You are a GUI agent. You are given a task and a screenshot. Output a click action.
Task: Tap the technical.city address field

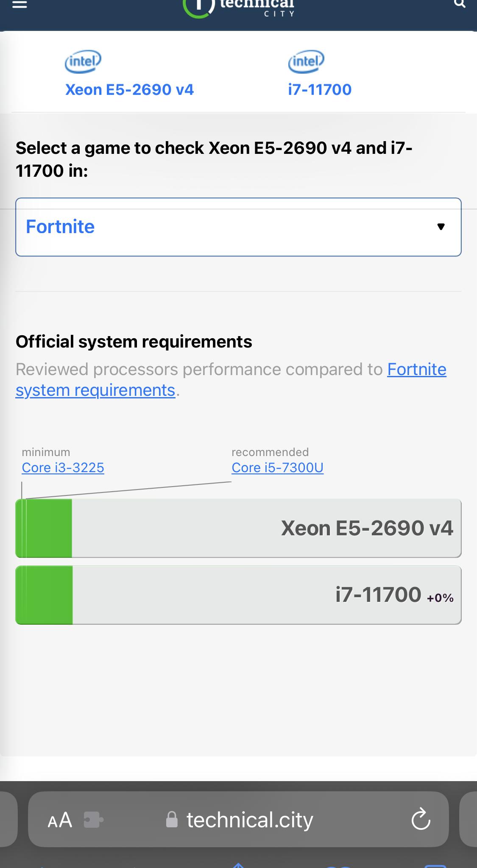point(238,819)
